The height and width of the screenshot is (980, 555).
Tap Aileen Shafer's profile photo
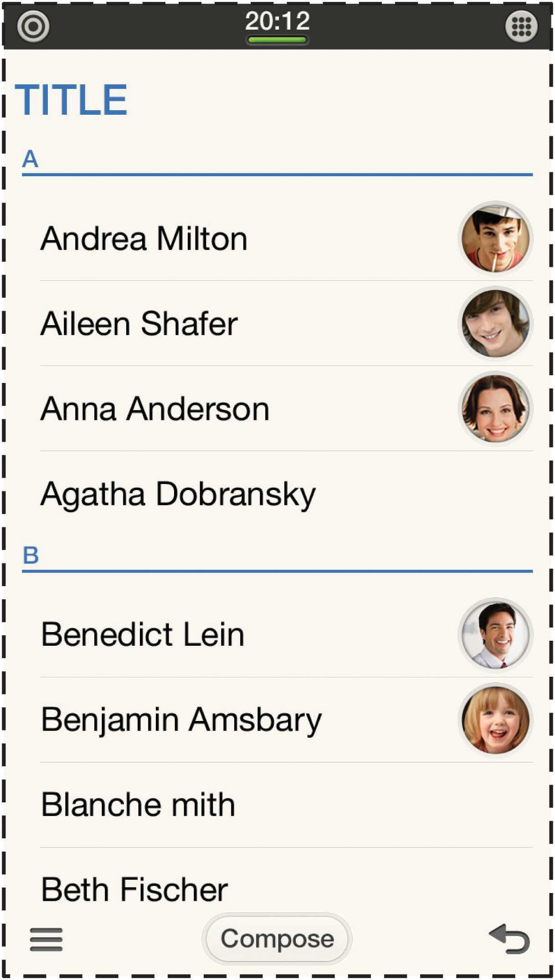[495, 323]
